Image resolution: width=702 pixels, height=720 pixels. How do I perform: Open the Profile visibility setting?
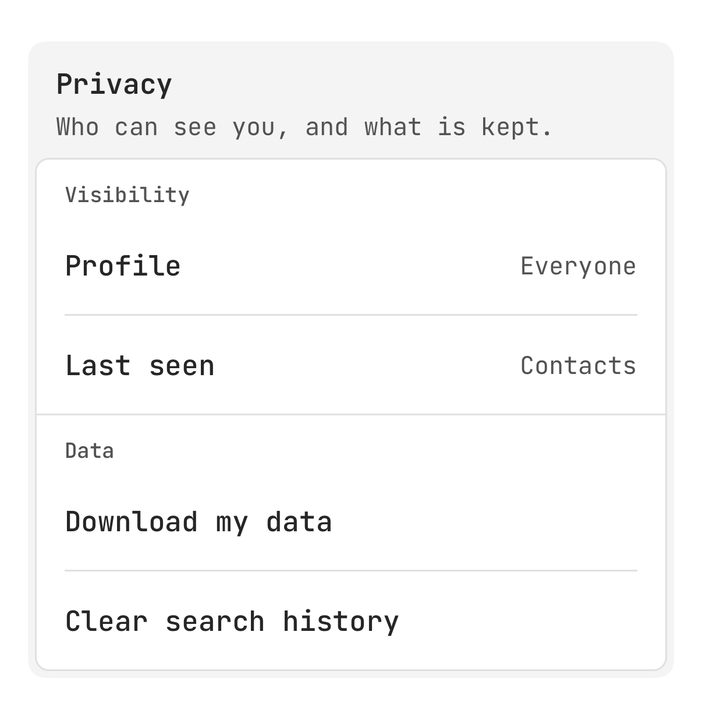pos(351,266)
